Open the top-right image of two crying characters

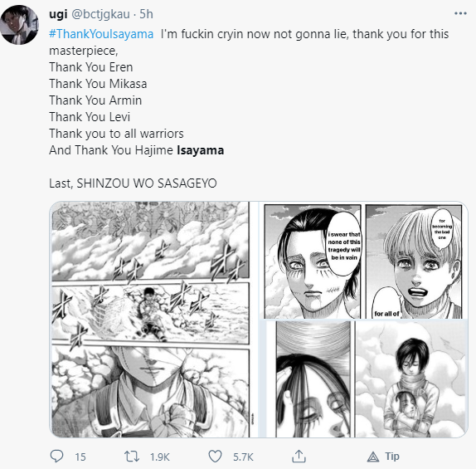tap(363, 261)
